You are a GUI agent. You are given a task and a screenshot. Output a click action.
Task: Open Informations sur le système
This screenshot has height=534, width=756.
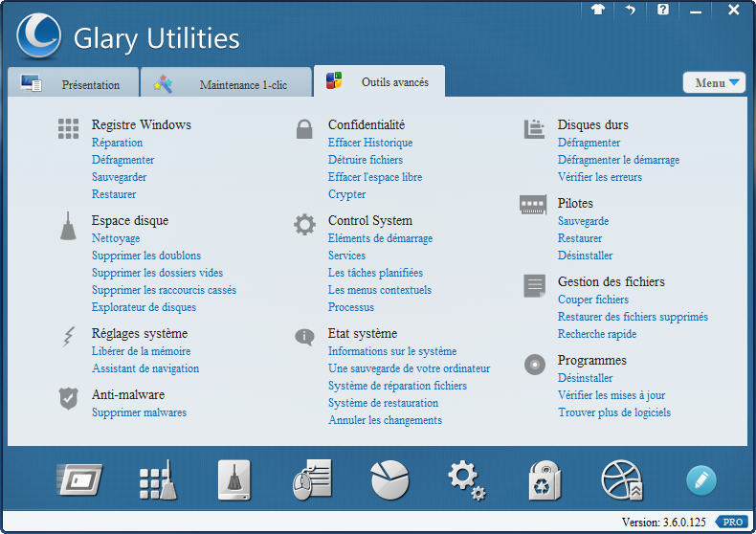pos(392,351)
